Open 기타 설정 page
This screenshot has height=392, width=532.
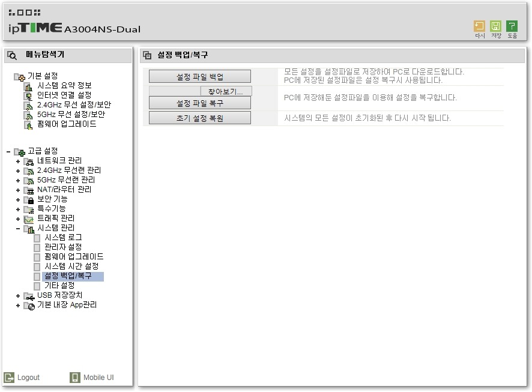[x=59, y=286]
